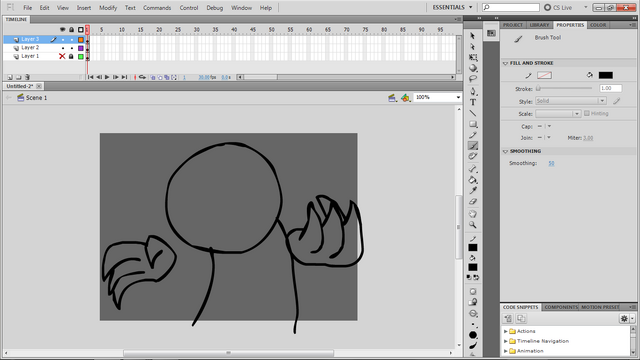Expand the Timeline Navigation folder
The height and width of the screenshot is (360, 640).
tap(506, 341)
